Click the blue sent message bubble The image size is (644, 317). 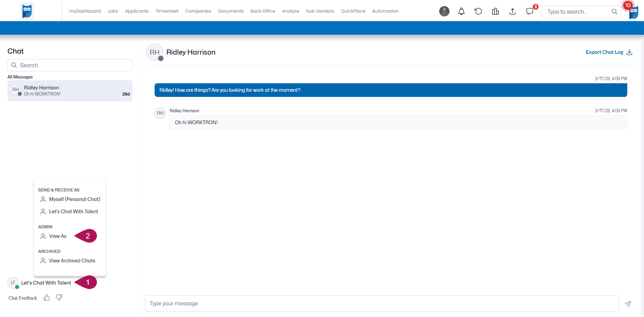(x=391, y=90)
